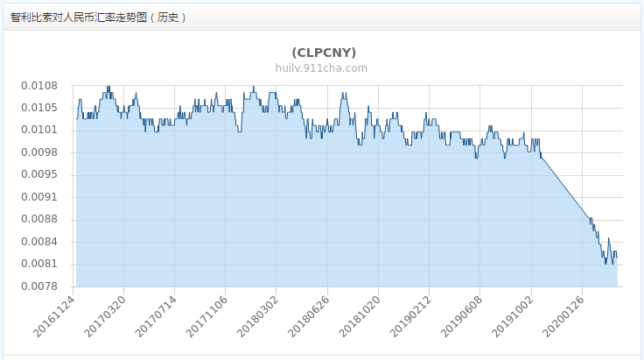Click x-axis date label 20191002
644x360 pixels.
[x=512, y=316]
